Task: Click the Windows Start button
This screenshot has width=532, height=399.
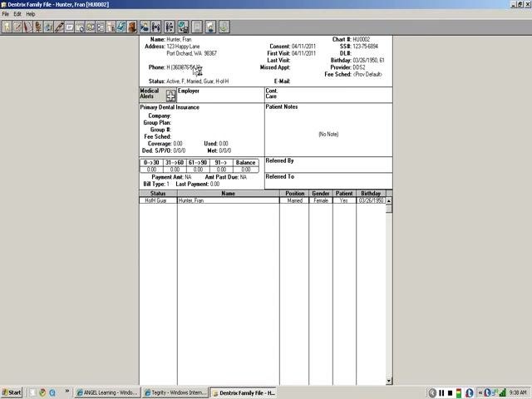Action: click(x=12, y=392)
